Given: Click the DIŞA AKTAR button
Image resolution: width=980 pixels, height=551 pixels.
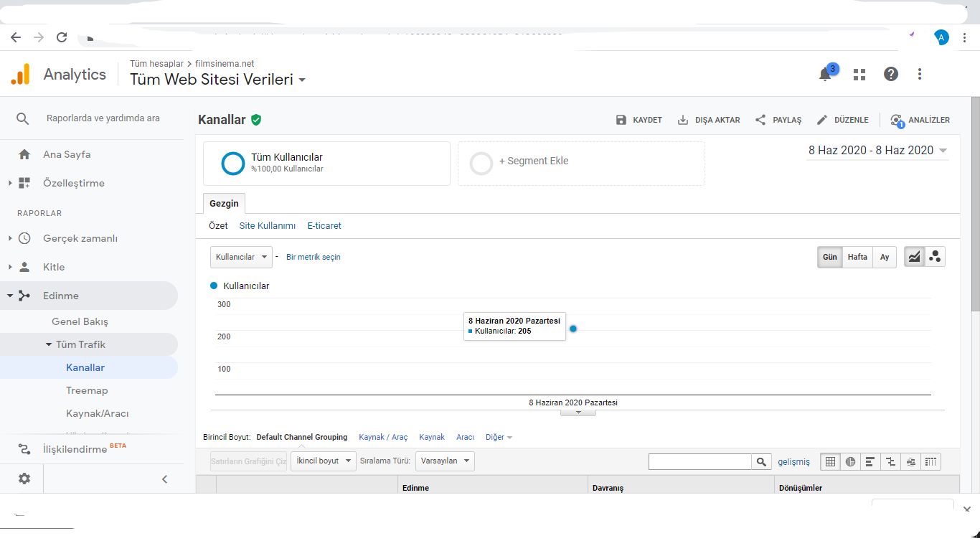Looking at the screenshot, I should coord(709,120).
